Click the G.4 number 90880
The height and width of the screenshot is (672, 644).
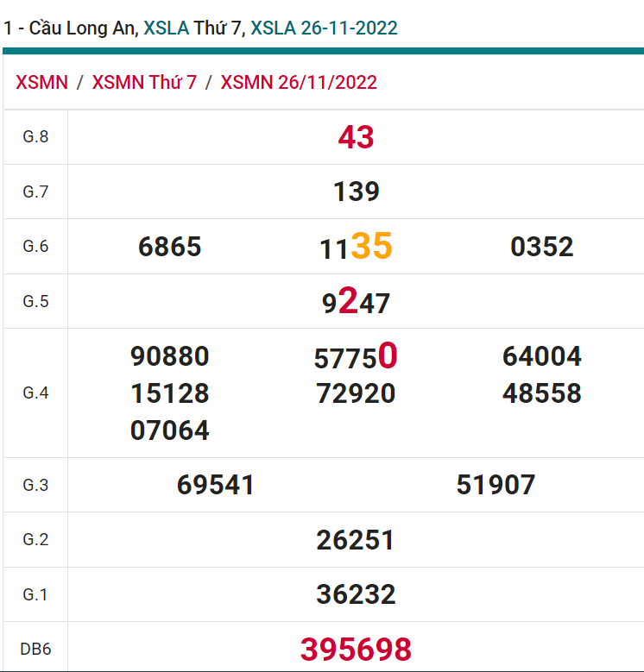169,356
